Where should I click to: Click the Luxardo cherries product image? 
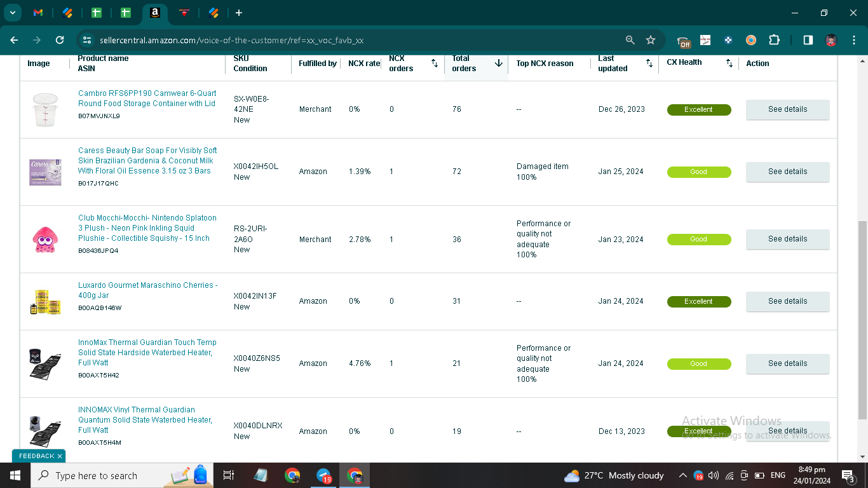[45, 301]
